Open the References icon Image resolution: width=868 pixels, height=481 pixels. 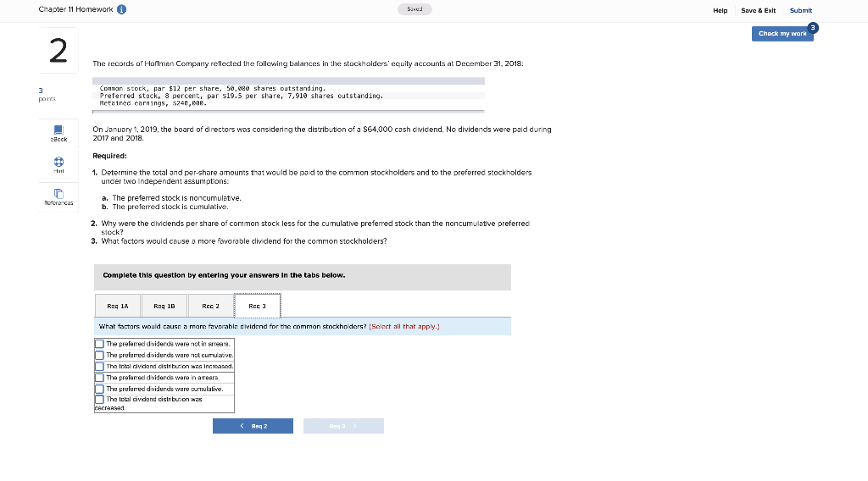click(58, 194)
